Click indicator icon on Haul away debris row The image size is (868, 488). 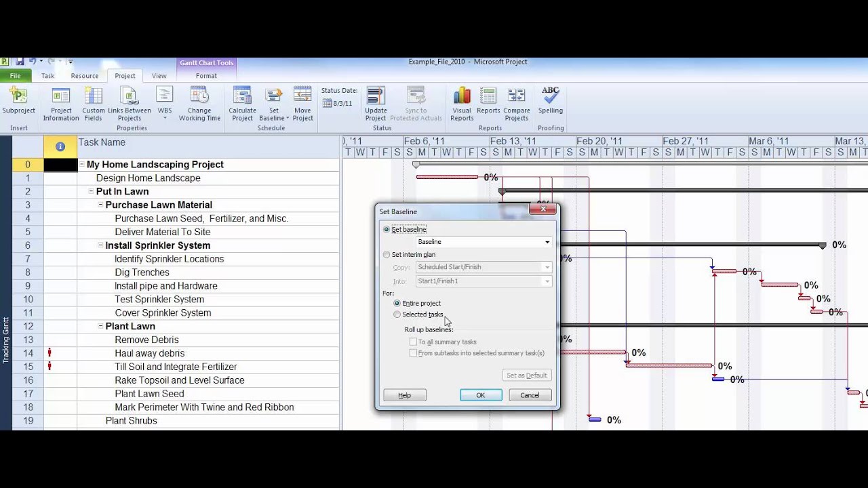click(x=50, y=352)
